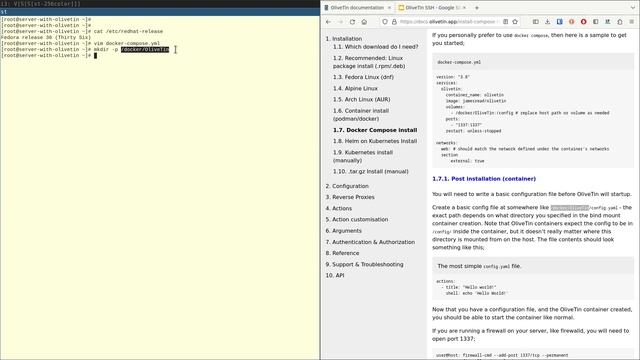Close the OliveTin SSH Google tab
The height and width of the screenshot is (360, 640).
pos(464,8)
